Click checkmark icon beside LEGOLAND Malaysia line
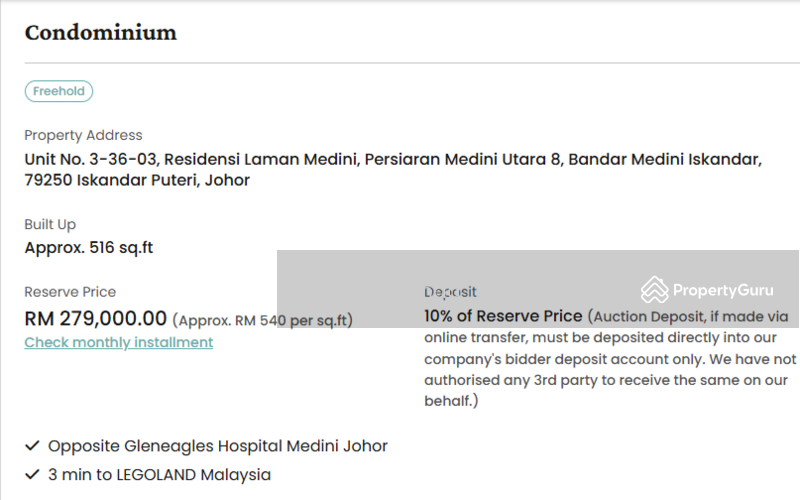 [x=32, y=475]
